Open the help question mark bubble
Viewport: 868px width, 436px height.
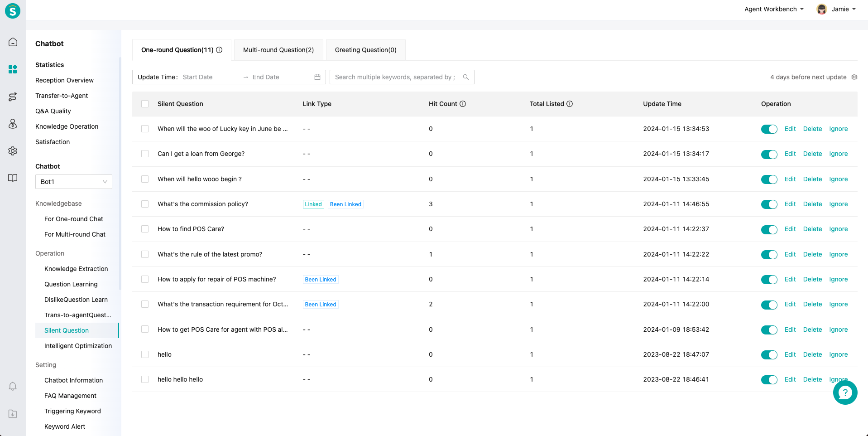[845, 392]
